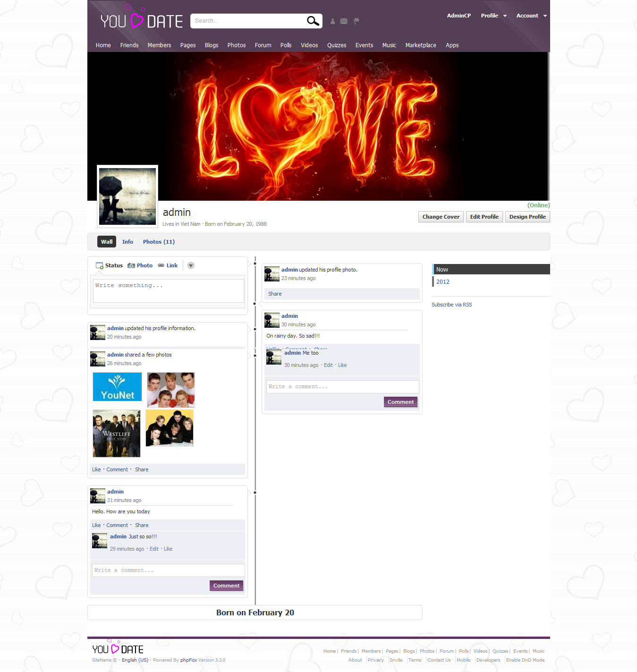This screenshot has width=637, height=672.
Task: Open the Terms footer link
Action: pos(415,660)
